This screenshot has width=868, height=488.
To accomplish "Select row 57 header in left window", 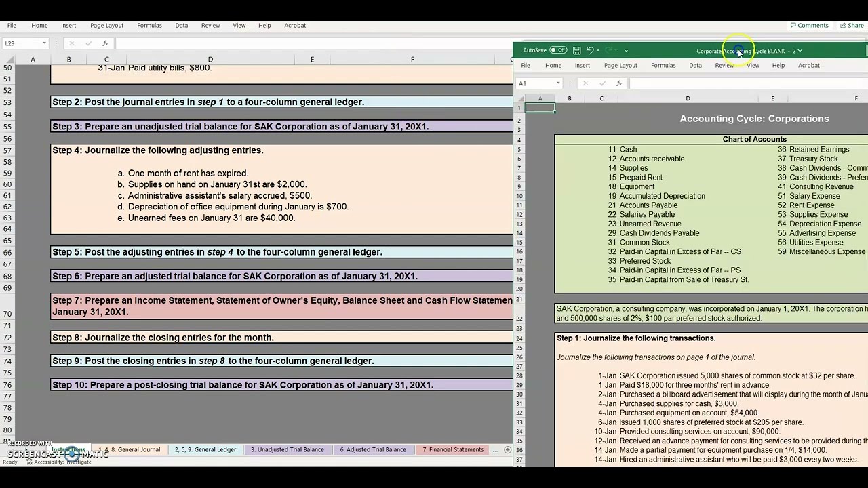I will point(7,150).
